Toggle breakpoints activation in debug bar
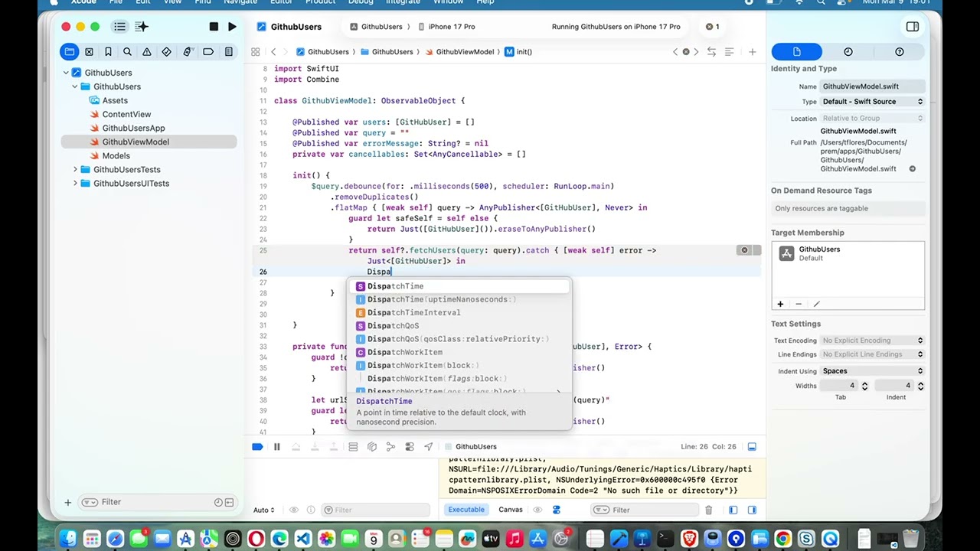 pyautogui.click(x=258, y=447)
